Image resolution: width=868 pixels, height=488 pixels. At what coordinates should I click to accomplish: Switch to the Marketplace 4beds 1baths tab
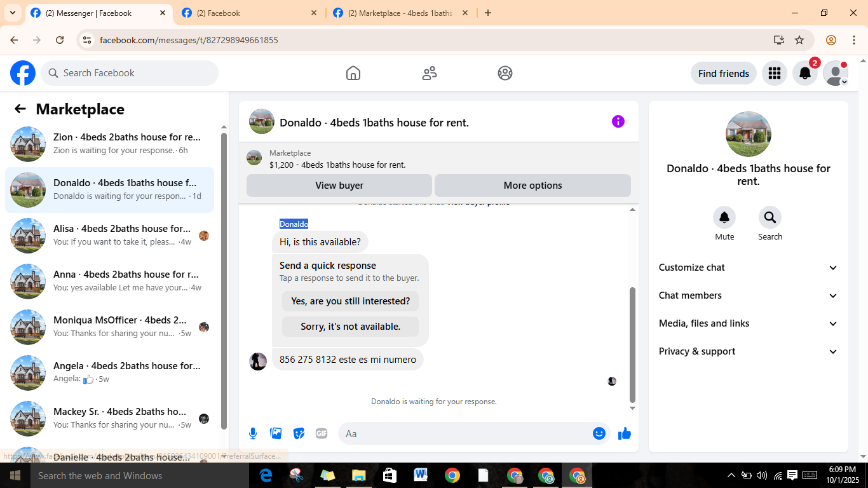[400, 13]
